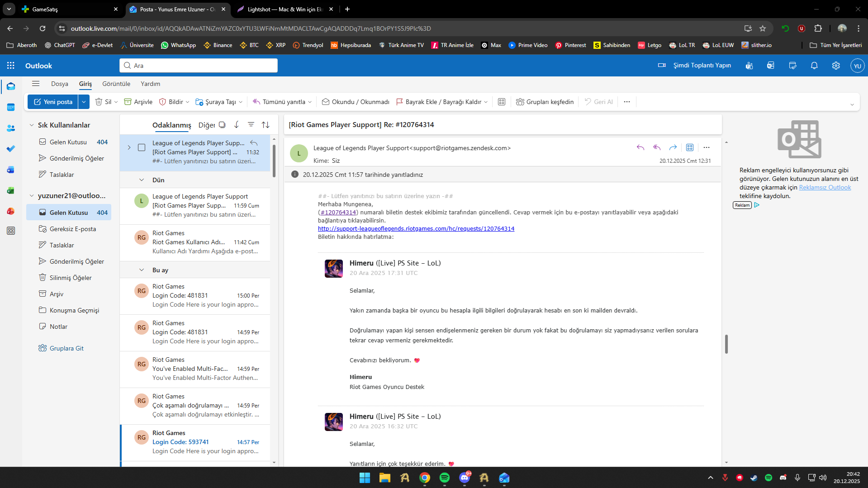Open People contacts in the left rail
Screen dimensions: 868x488
click(x=11, y=128)
